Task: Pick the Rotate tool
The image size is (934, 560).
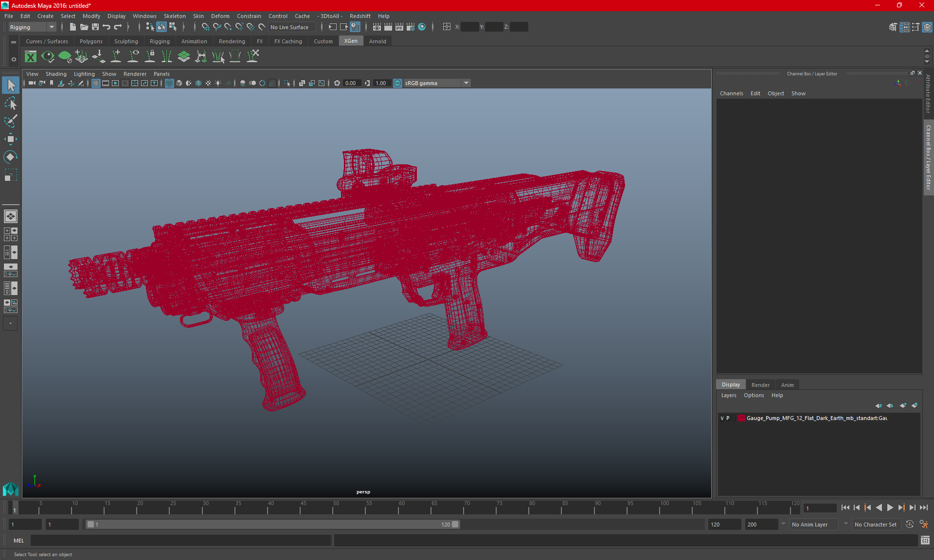Action: click(10, 157)
